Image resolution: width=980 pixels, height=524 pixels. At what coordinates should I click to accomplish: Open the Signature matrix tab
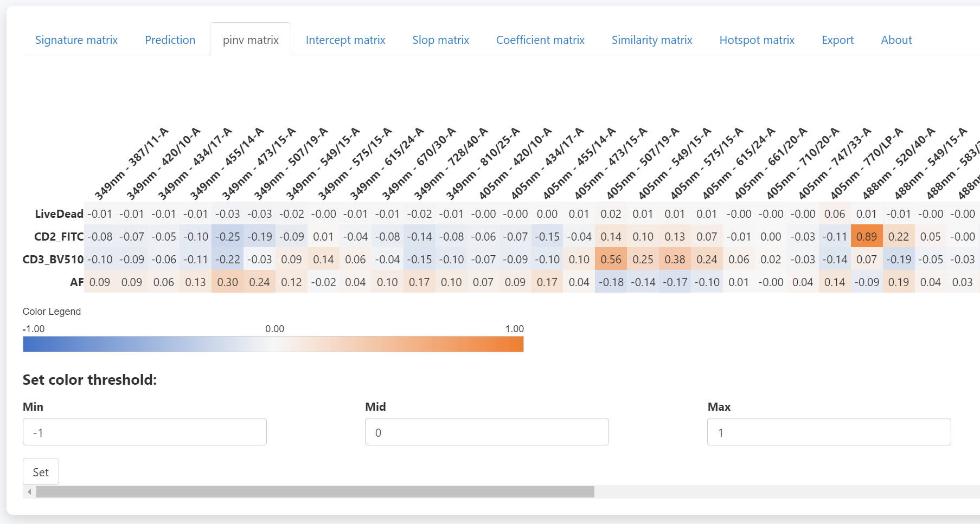click(76, 40)
